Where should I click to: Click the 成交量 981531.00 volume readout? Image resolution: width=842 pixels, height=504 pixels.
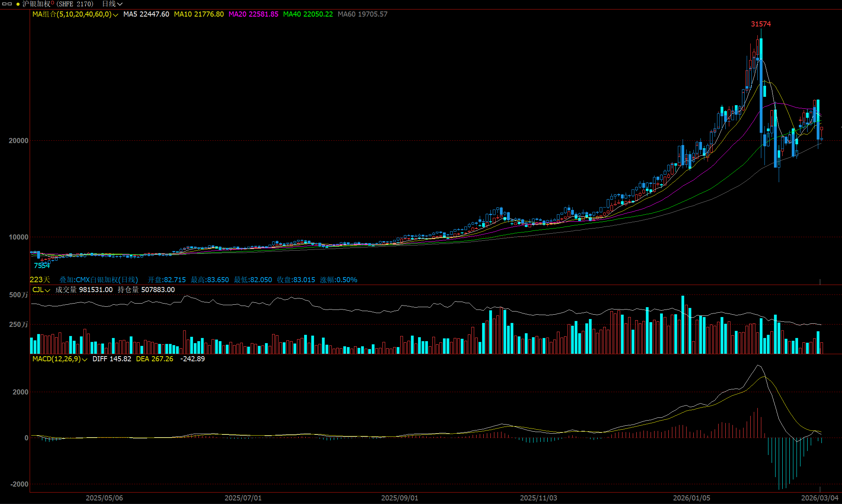84,290
